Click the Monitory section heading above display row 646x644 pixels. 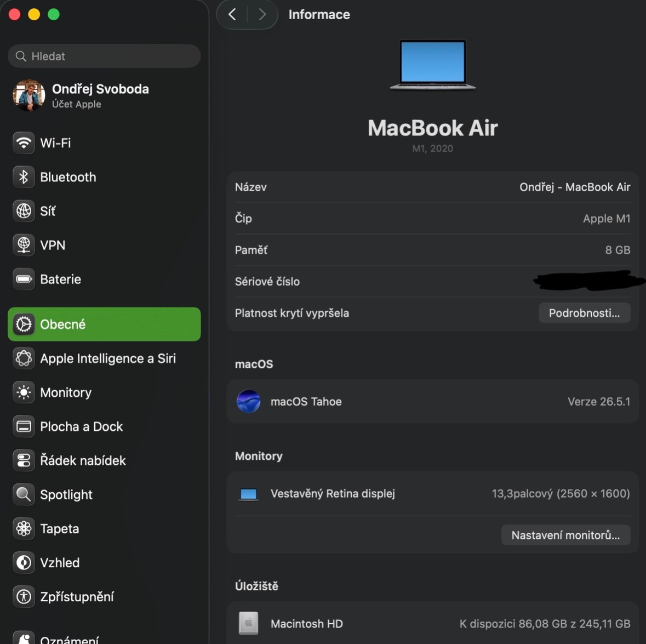pyautogui.click(x=259, y=456)
